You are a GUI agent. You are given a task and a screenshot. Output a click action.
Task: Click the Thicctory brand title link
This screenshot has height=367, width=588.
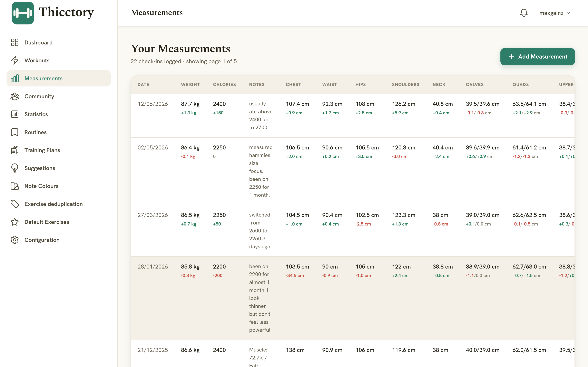(66, 12)
